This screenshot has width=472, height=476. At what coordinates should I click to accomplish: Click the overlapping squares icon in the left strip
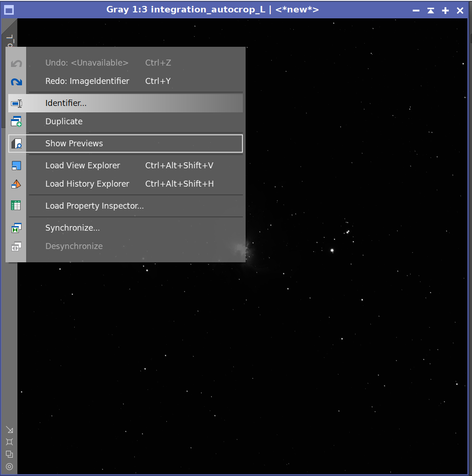(x=9, y=454)
